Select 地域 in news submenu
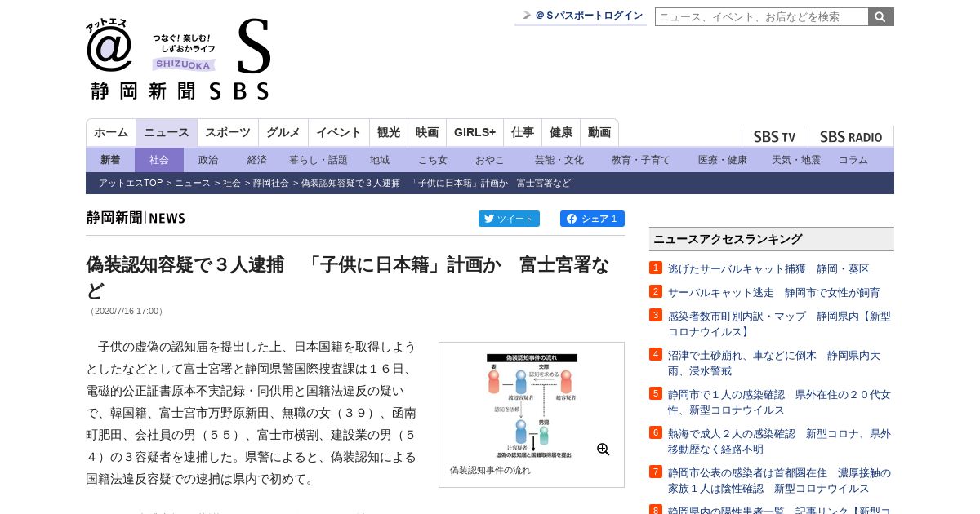Viewport: 980px width, 514px height. coord(380,160)
